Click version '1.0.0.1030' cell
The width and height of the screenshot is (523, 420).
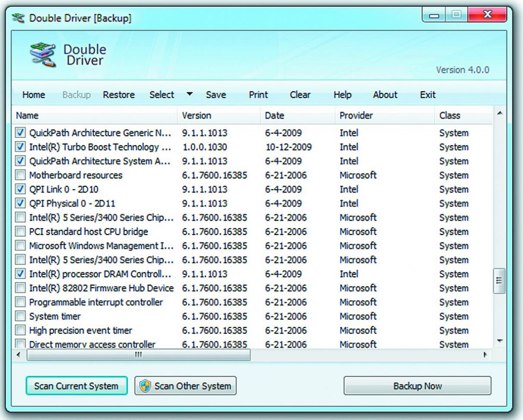pos(204,147)
